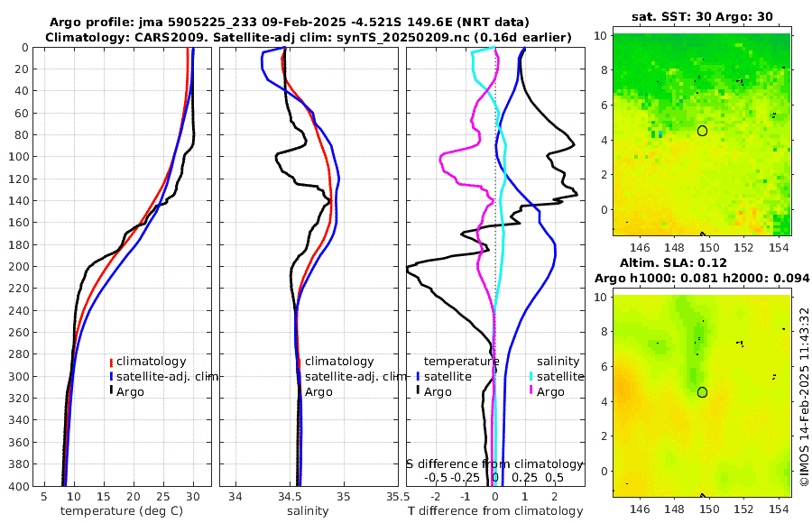Click the 'temperature (deg C)' axis label
Viewport: 812px width, 523px height.
pos(122,511)
